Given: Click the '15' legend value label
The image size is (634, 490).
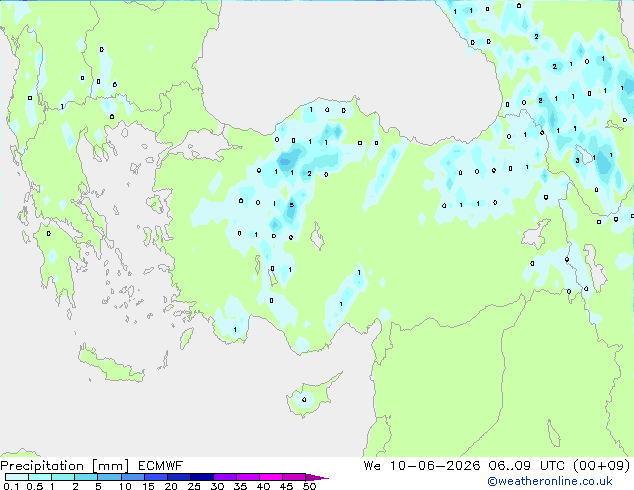Looking at the screenshot, I should (148, 486).
